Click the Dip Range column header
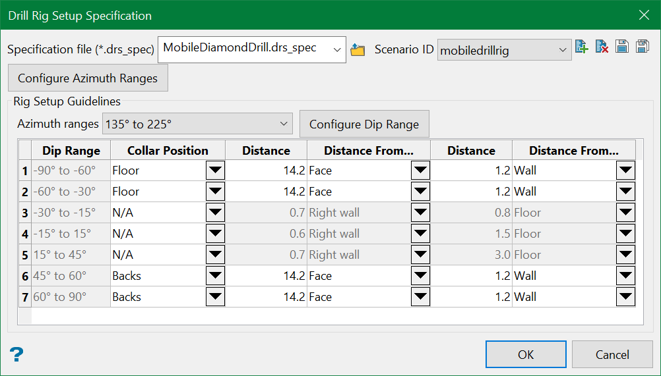This screenshot has width=661, height=376. [71, 150]
